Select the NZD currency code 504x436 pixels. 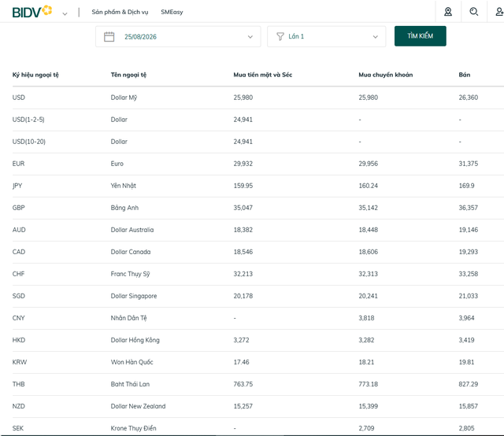(19, 406)
